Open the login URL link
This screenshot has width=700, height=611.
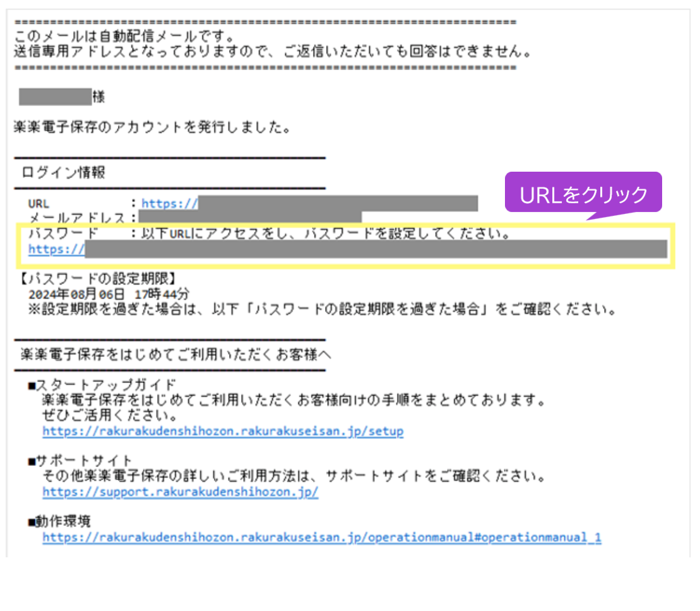(x=158, y=203)
